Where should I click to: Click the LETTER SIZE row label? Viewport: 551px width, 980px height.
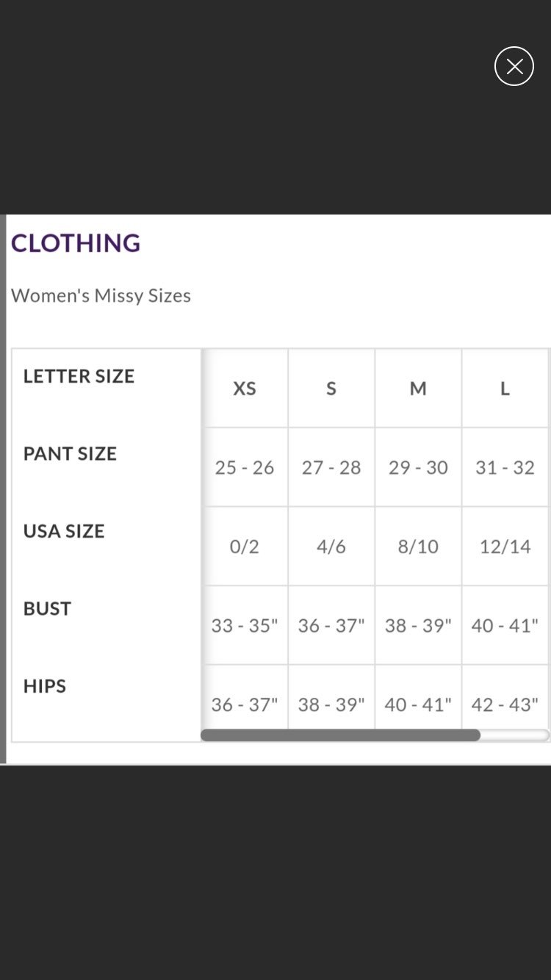click(79, 376)
